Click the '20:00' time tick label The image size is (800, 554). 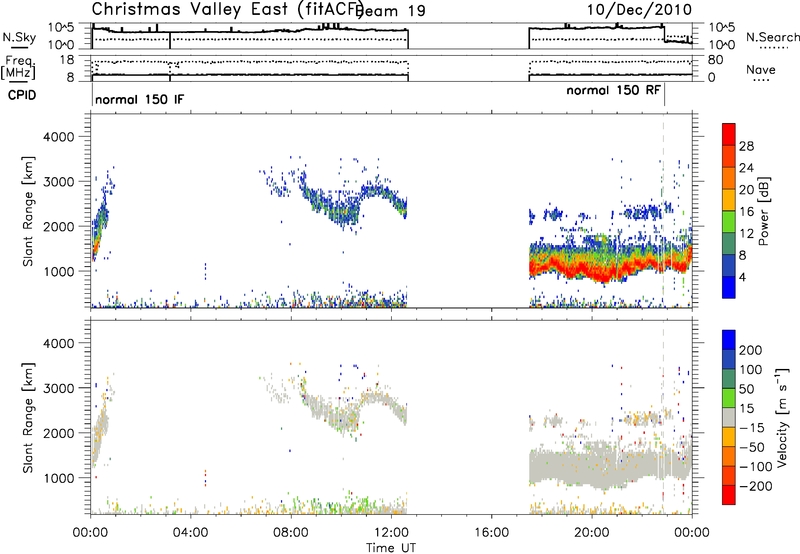point(591,533)
